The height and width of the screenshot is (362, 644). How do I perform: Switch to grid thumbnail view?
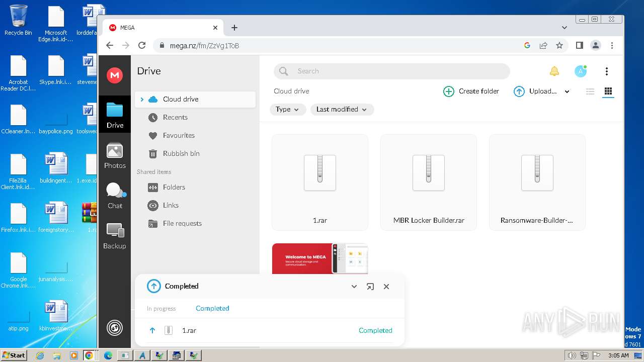pos(608,91)
